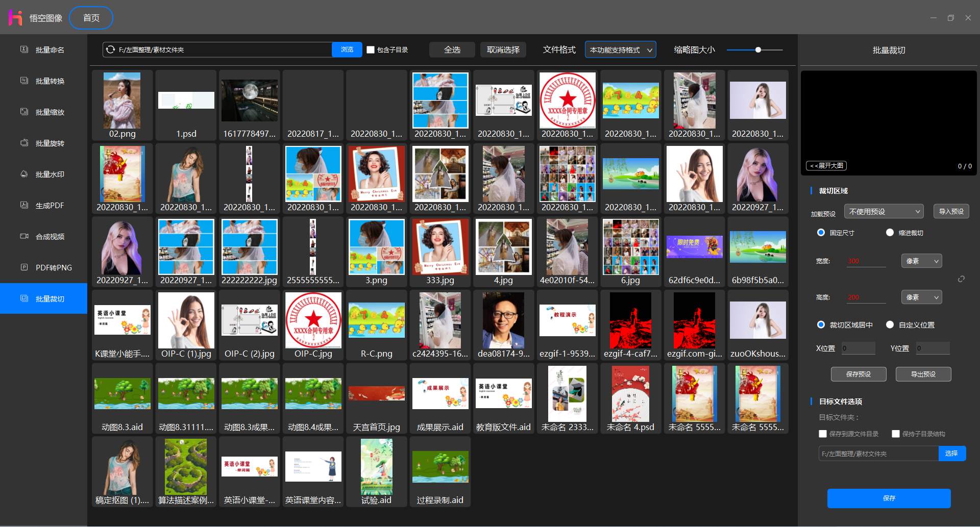Enable 保持子目录结构 checkbox
Screen dimensions: 980x527
[895, 434]
